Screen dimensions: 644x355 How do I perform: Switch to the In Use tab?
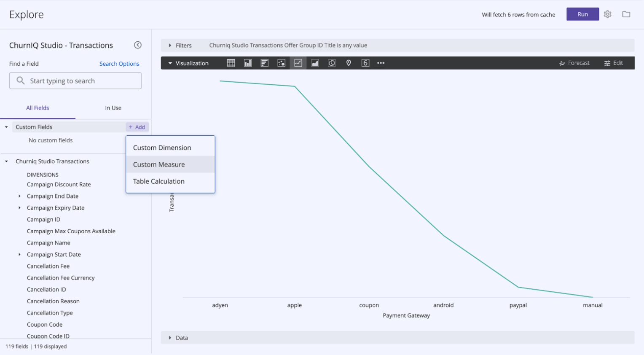point(113,108)
